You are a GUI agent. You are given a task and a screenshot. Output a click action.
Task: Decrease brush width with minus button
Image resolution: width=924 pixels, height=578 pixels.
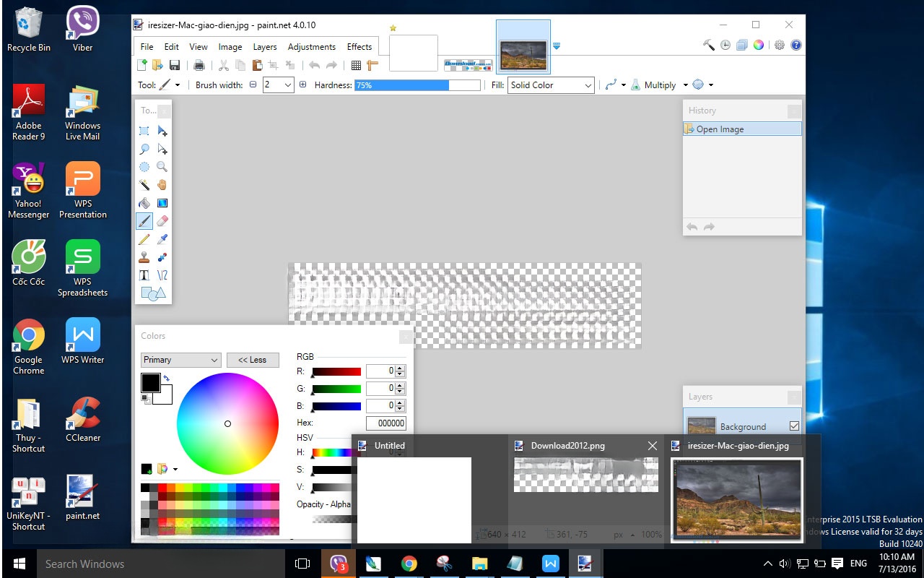pos(253,85)
